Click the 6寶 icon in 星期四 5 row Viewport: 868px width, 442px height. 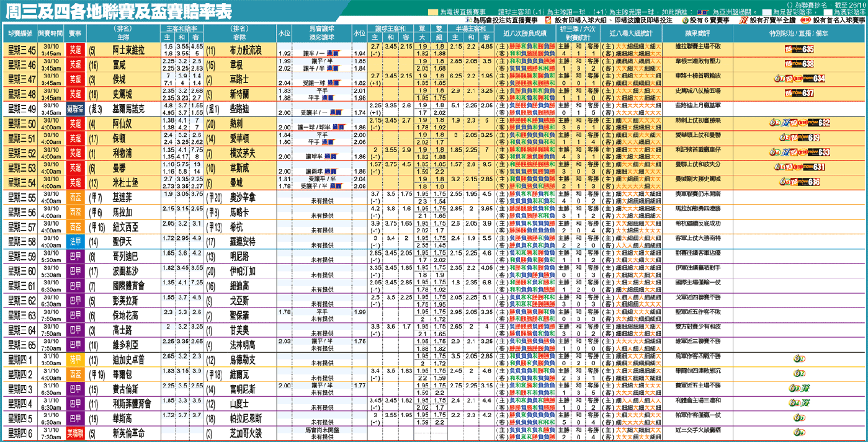click(x=799, y=418)
